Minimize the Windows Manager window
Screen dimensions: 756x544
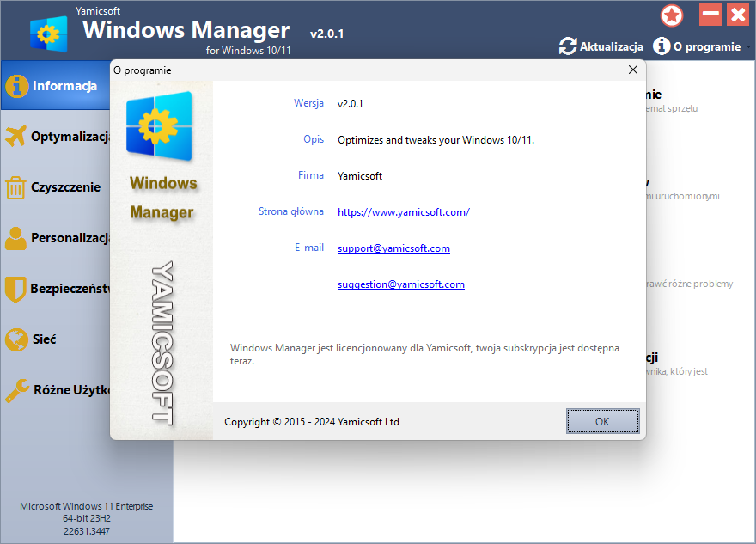pos(710,15)
